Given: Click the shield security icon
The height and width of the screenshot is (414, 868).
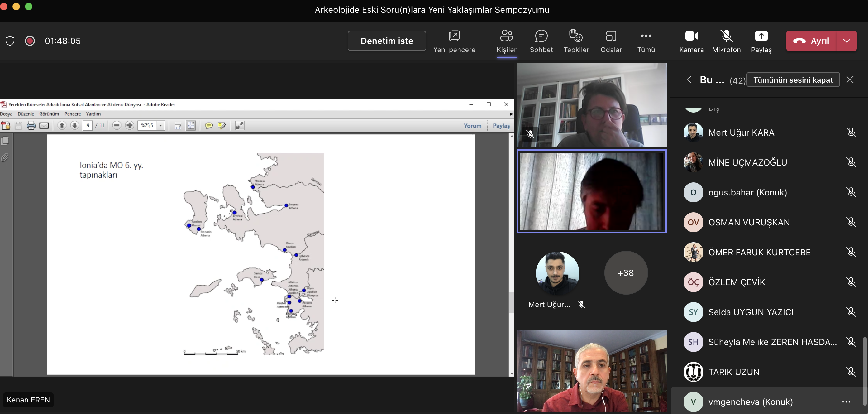Looking at the screenshot, I should [10, 41].
